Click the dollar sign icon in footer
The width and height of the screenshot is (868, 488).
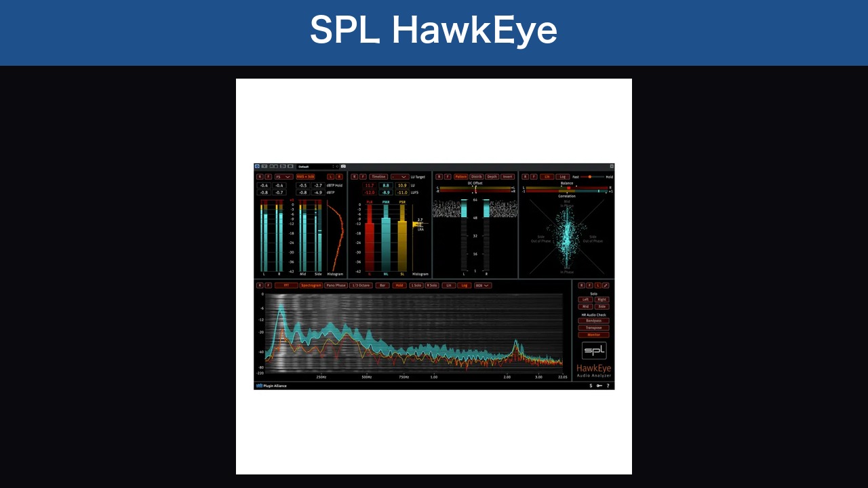pyautogui.click(x=591, y=386)
